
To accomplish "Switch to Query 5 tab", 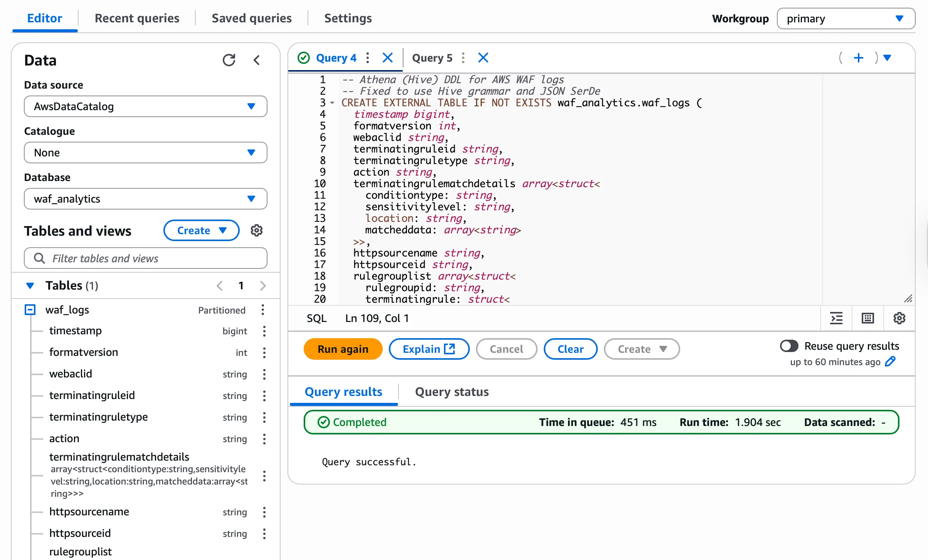I will coord(432,58).
